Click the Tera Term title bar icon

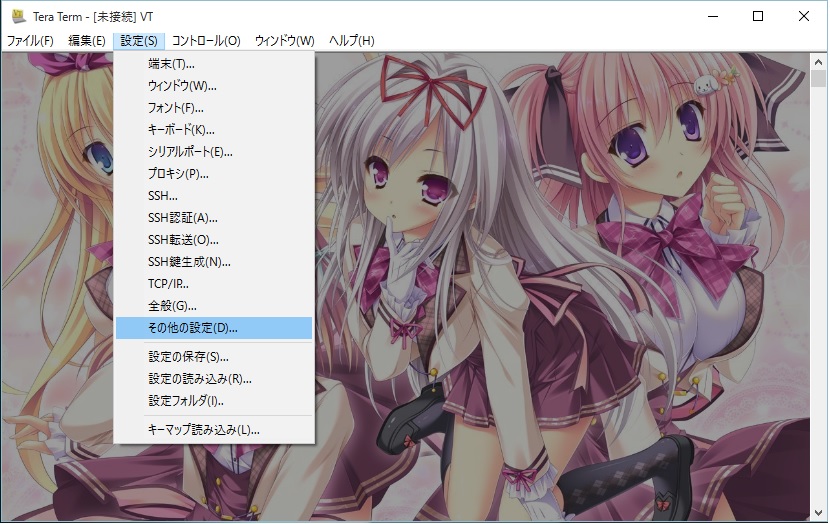[19, 16]
